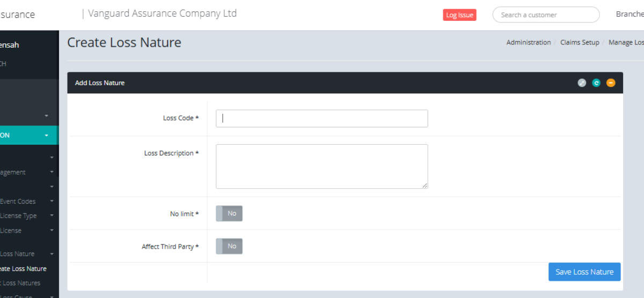
Task: Open the Administration breadcrumb link
Action: (x=529, y=42)
